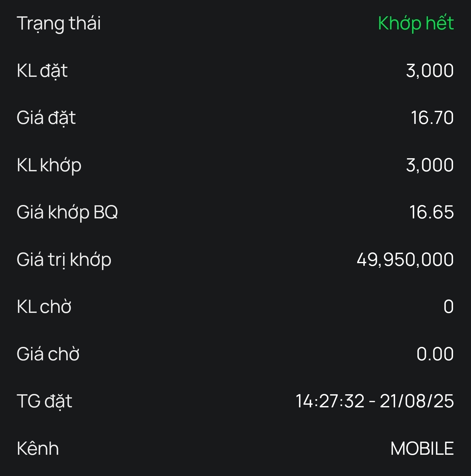The width and height of the screenshot is (471, 476).
Task: Click the pending price value 0.00
Action: pos(435,354)
